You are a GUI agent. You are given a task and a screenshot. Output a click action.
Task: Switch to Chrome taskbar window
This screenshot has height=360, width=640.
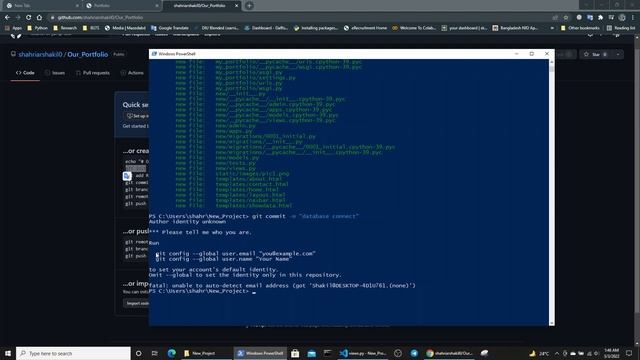(449, 353)
